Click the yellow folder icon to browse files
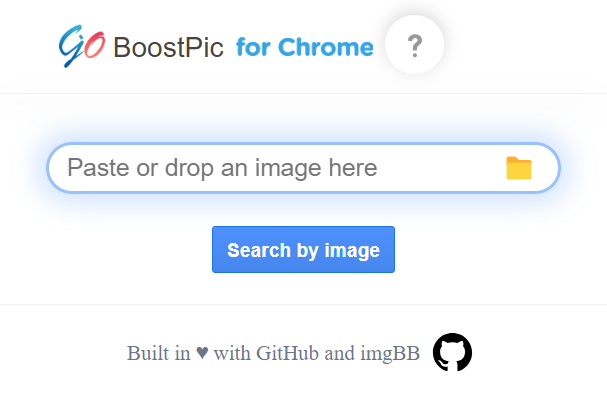Screen dimensions: 607x397 pyautogui.click(x=519, y=168)
